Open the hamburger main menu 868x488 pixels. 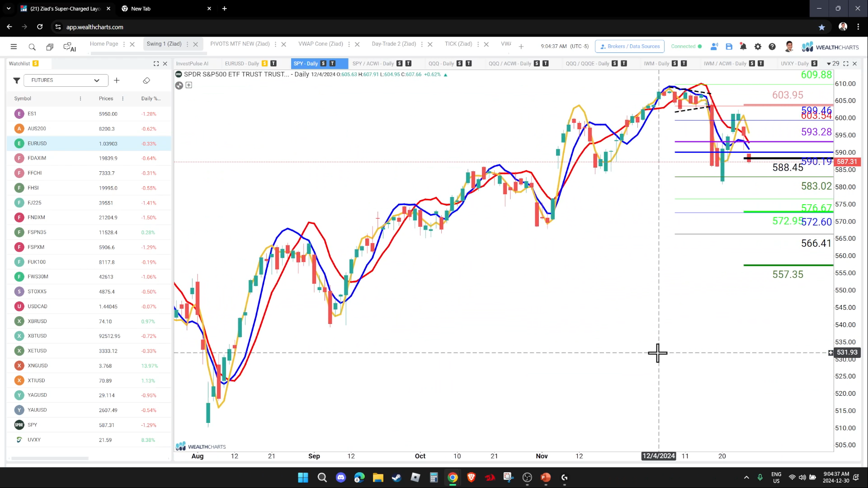(x=14, y=47)
